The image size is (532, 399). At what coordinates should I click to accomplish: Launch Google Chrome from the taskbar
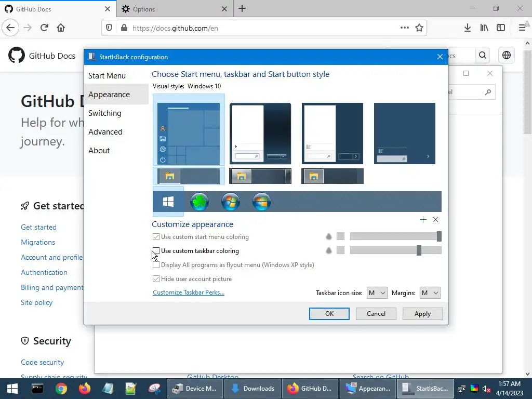61,389
